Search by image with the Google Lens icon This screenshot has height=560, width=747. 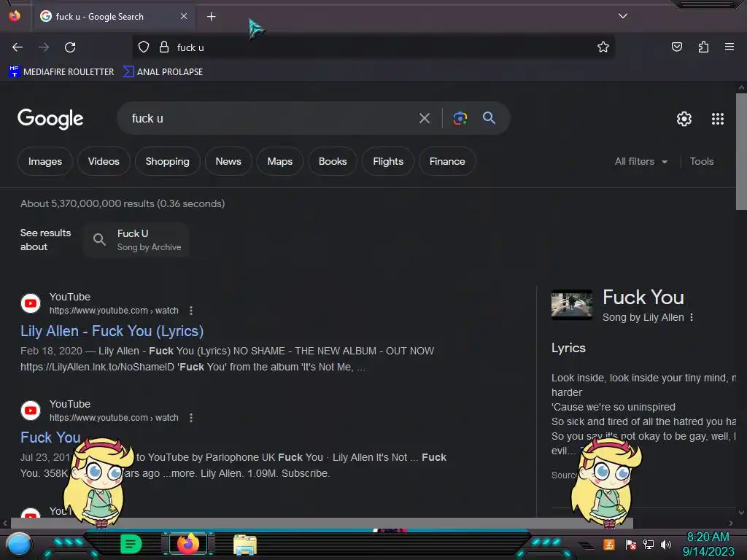click(x=460, y=118)
